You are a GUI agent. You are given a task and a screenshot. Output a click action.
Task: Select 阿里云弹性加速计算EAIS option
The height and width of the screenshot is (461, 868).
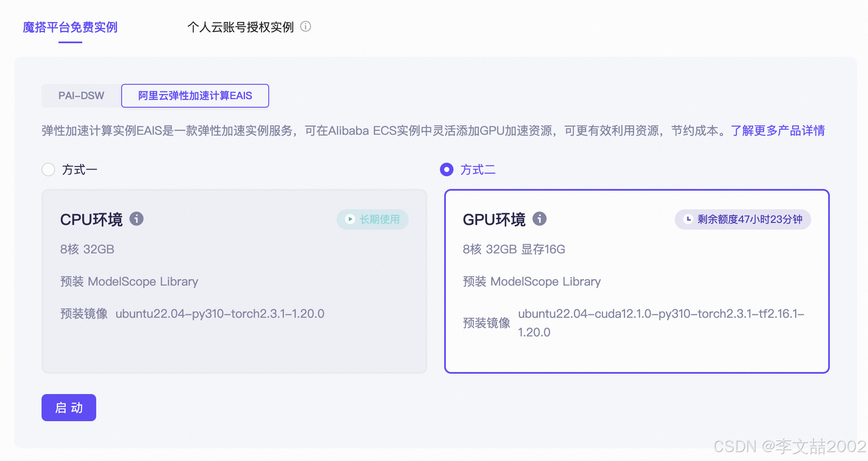click(195, 96)
